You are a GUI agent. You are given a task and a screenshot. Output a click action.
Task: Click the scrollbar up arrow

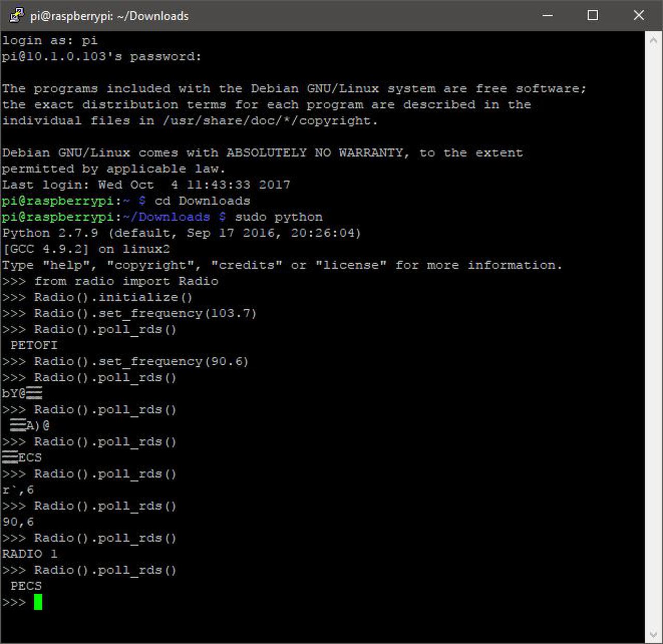[x=654, y=41]
